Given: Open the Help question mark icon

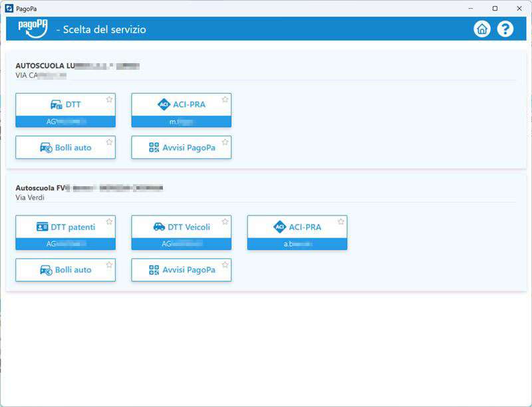Looking at the screenshot, I should [x=505, y=29].
